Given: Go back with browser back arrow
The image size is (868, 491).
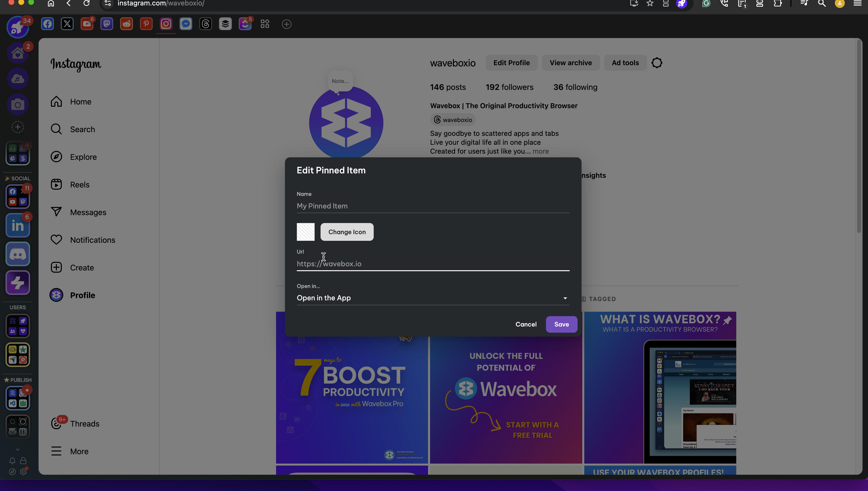Looking at the screenshot, I should pyautogui.click(x=69, y=3).
